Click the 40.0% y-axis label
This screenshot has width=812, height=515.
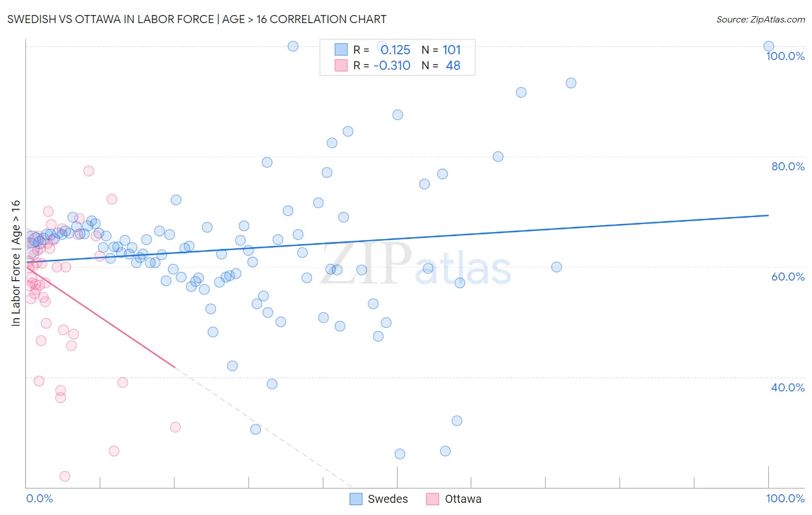tap(788, 387)
